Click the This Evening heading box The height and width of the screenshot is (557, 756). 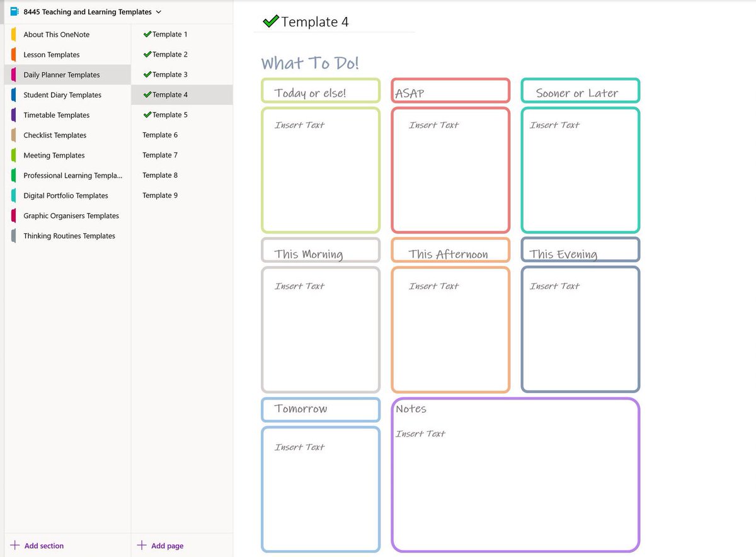(580, 250)
